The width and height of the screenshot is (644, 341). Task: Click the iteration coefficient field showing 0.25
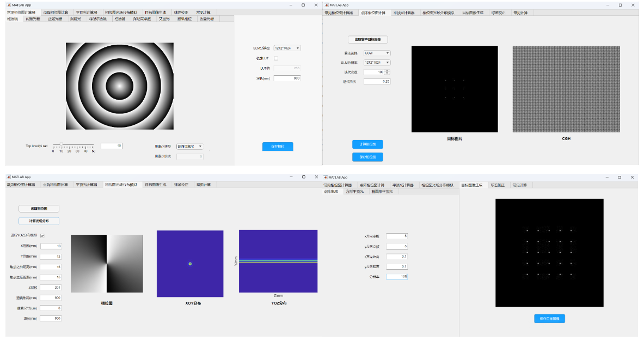pyautogui.click(x=377, y=81)
